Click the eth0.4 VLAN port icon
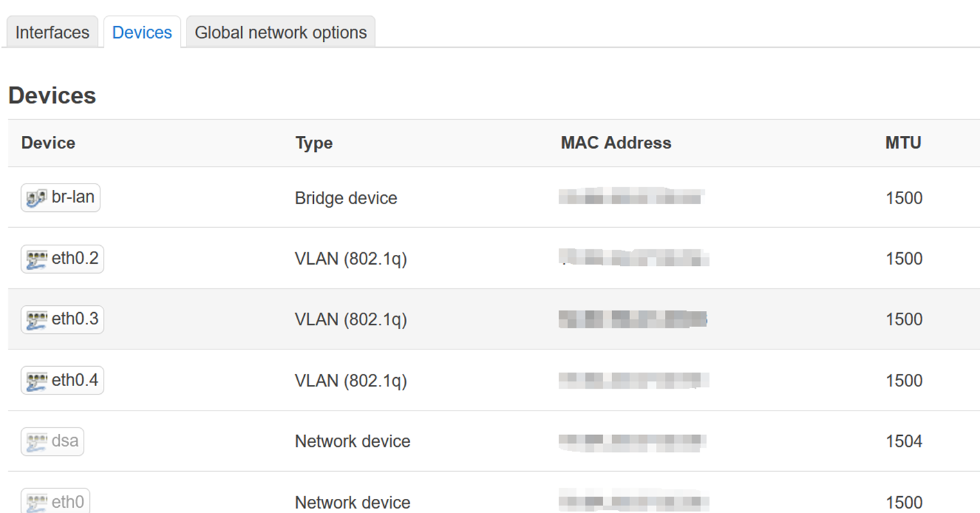The height and width of the screenshot is (513, 980). (37, 380)
